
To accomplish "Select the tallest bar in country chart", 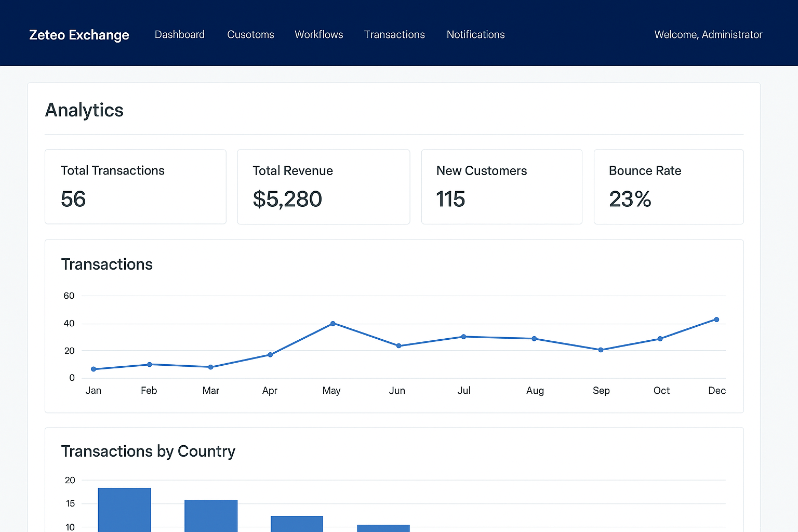I will tap(124, 510).
